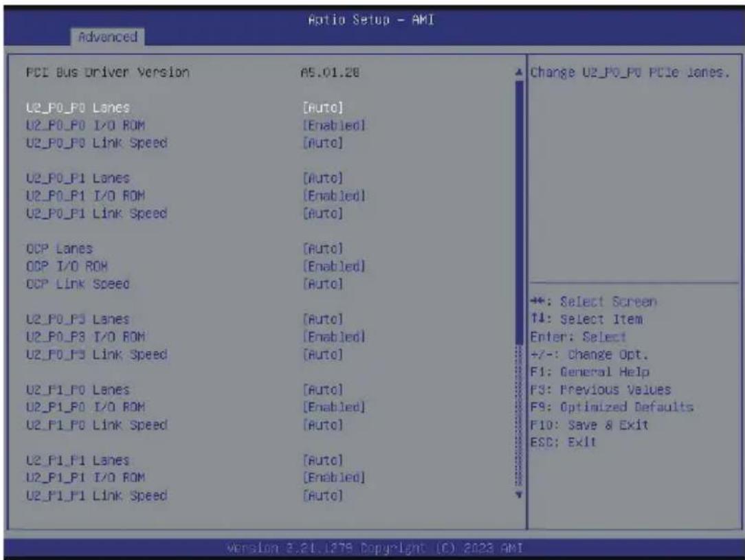Viewport: 745px width, 560px height.
Task: Click the F10: Save & Exit hint
Action: [589, 425]
